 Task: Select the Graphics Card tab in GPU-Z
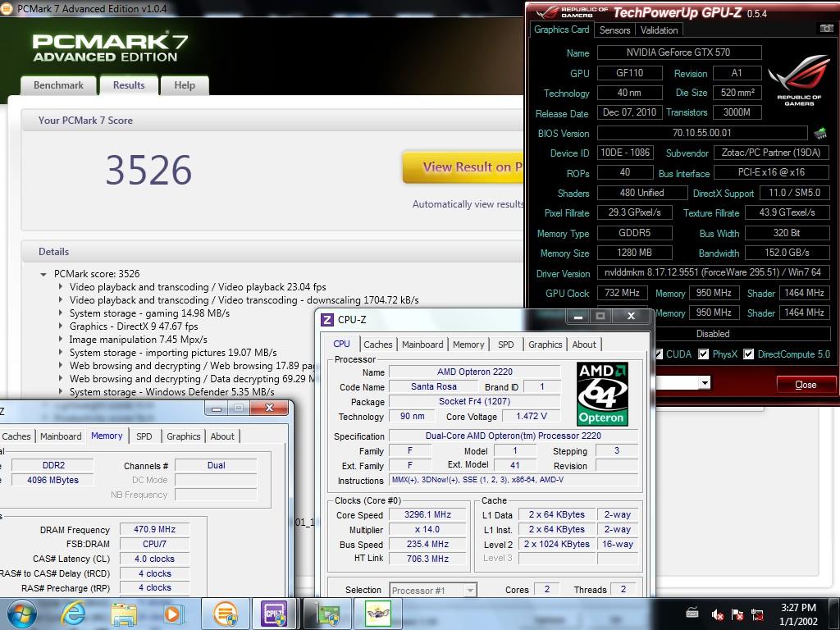tap(561, 30)
